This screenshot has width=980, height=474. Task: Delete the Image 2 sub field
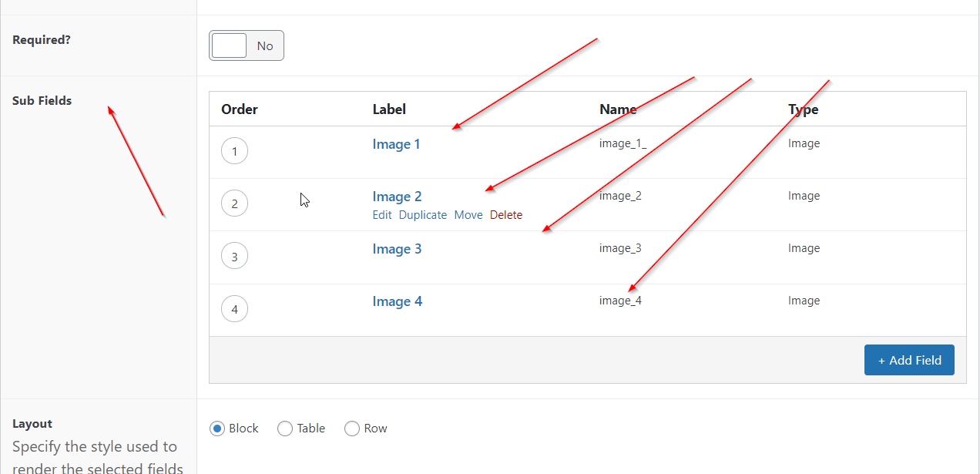click(x=506, y=215)
